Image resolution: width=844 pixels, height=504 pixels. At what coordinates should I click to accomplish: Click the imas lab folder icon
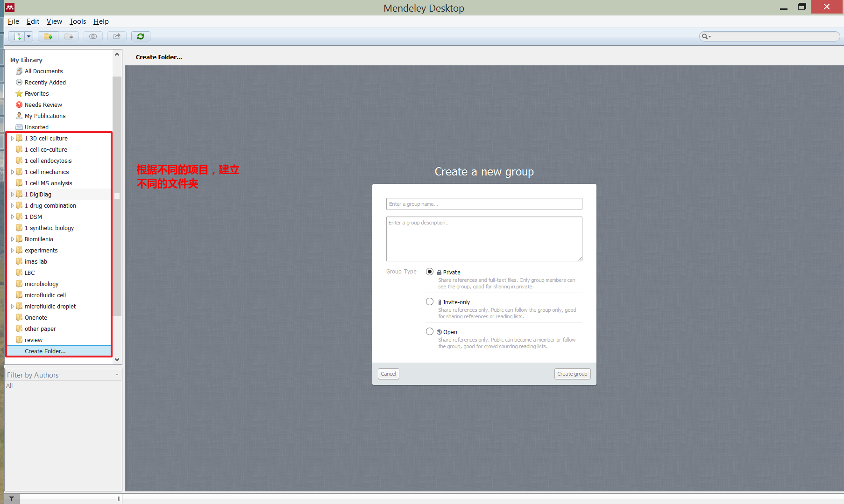point(19,261)
